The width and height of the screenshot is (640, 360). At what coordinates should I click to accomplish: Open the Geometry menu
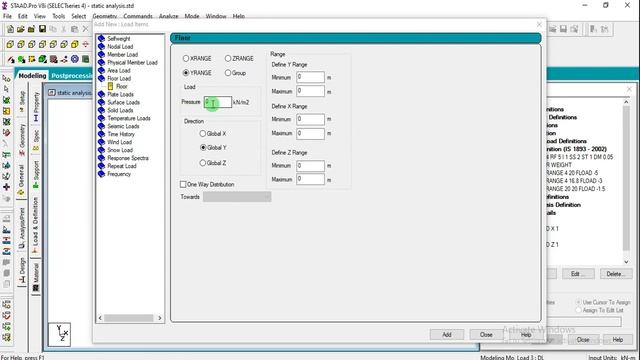105,16
